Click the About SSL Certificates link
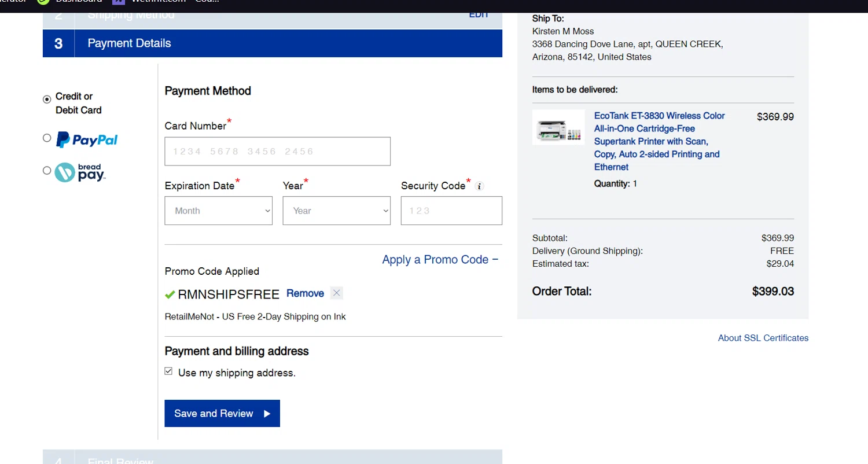The height and width of the screenshot is (464, 868). click(763, 338)
